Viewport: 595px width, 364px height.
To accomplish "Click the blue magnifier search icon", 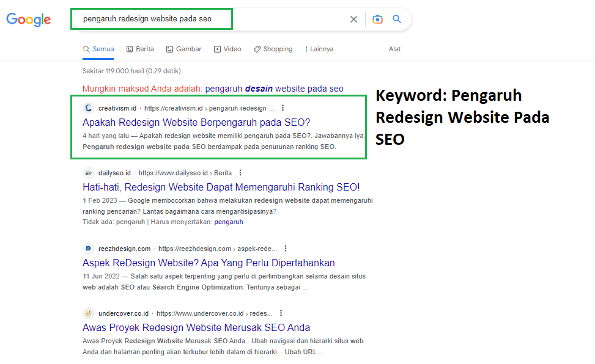I will point(397,19).
